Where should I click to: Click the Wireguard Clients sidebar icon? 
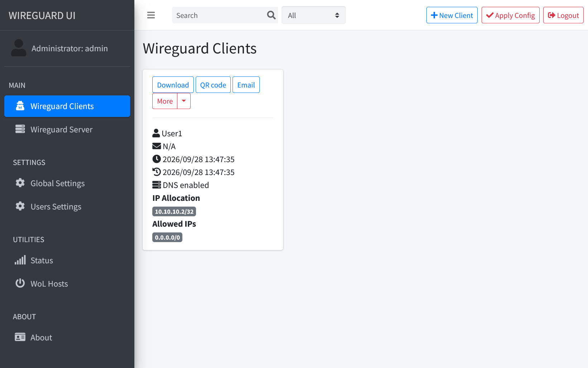point(20,106)
